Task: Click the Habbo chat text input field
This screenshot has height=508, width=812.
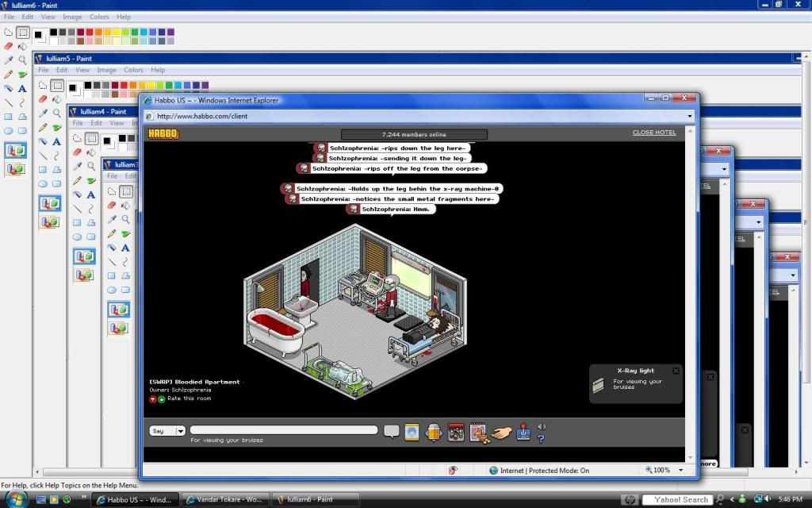Action: (x=283, y=430)
